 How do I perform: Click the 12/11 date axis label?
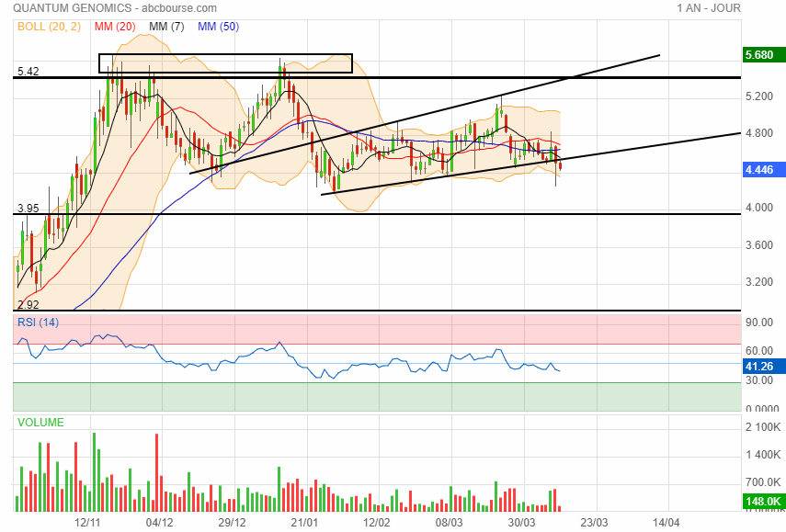point(87,523)
